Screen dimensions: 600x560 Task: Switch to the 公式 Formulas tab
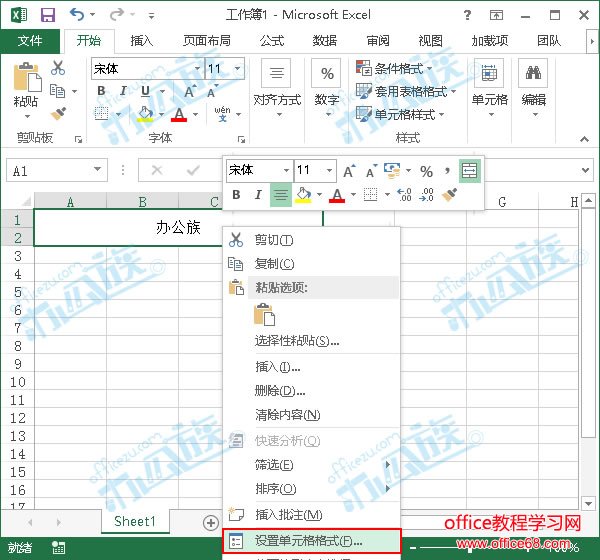click(272, 41)
